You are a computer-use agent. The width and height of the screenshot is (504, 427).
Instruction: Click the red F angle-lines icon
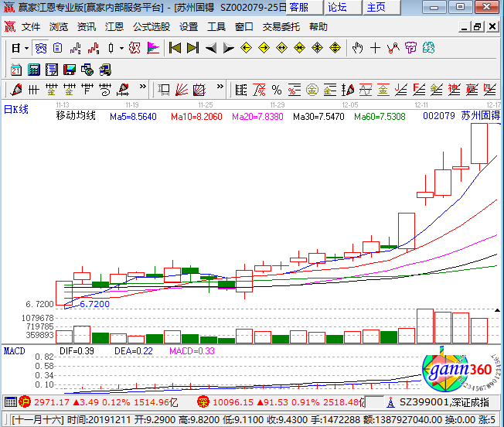[419, 90]
